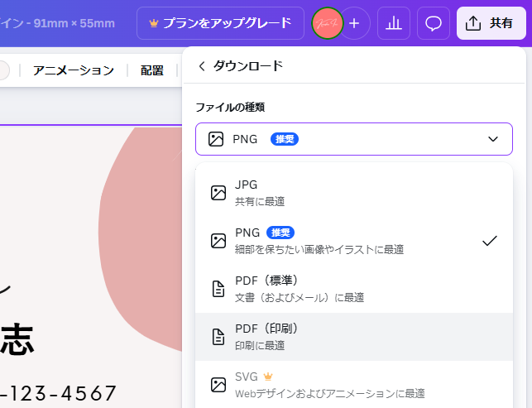
Task: Click the PNG file type combo box
Action: [x=354, y=139]
